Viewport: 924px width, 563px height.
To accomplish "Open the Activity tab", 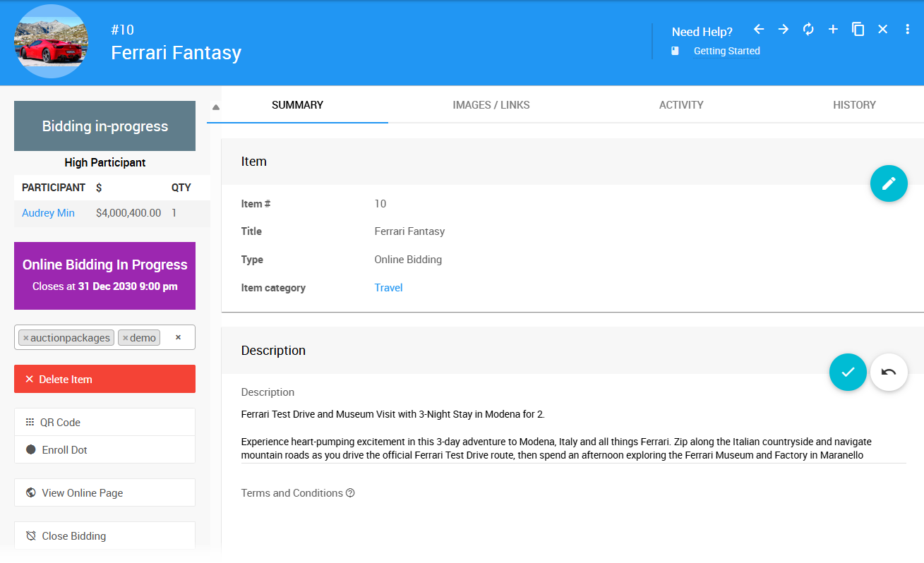I will tap(680, 105).
